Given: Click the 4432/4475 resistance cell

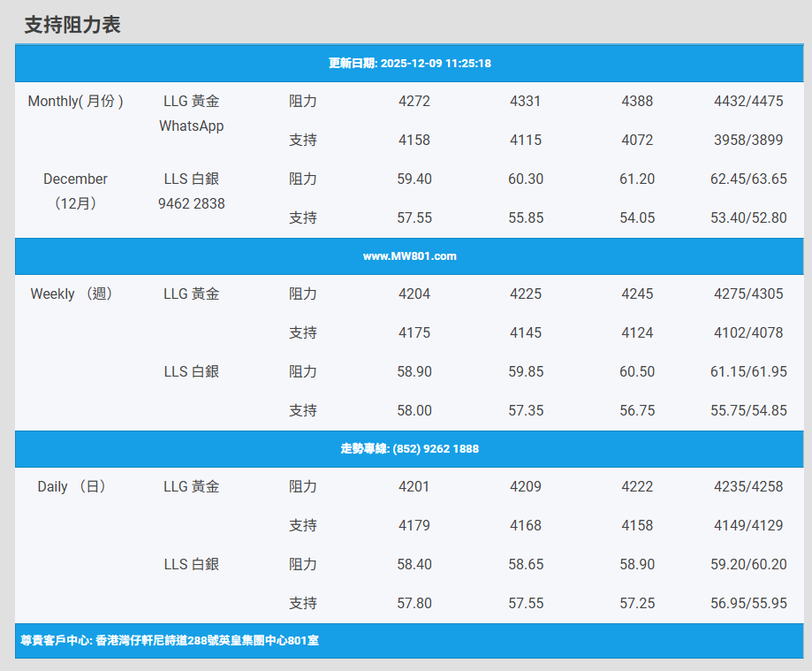Looking at the screenshot, I should click(x=748, y=102).
